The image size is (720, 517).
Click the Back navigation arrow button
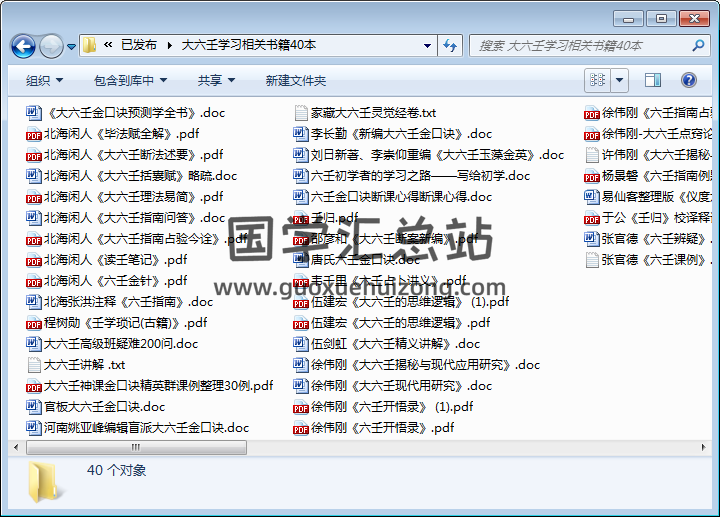24,46
